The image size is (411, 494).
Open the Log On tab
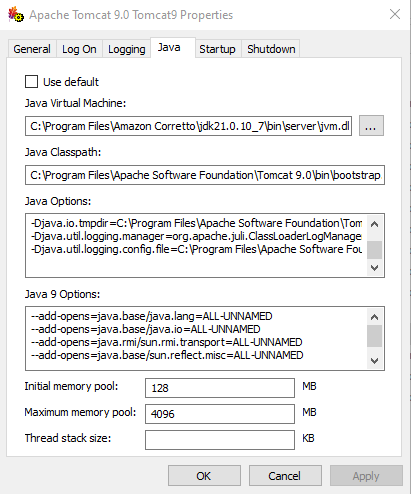79,49
